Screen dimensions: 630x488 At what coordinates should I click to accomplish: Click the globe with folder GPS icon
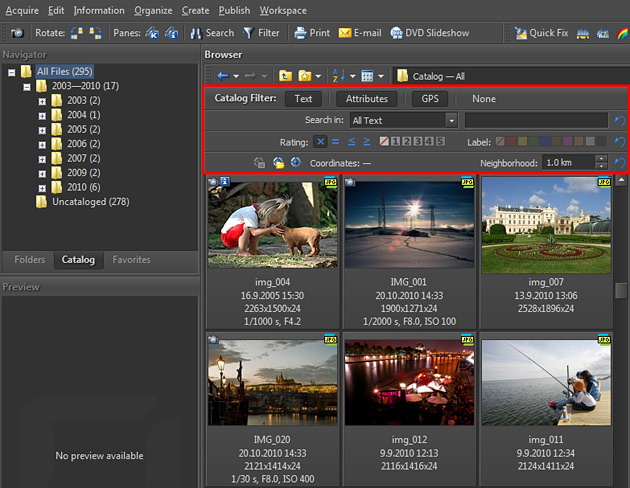point(278,163)
